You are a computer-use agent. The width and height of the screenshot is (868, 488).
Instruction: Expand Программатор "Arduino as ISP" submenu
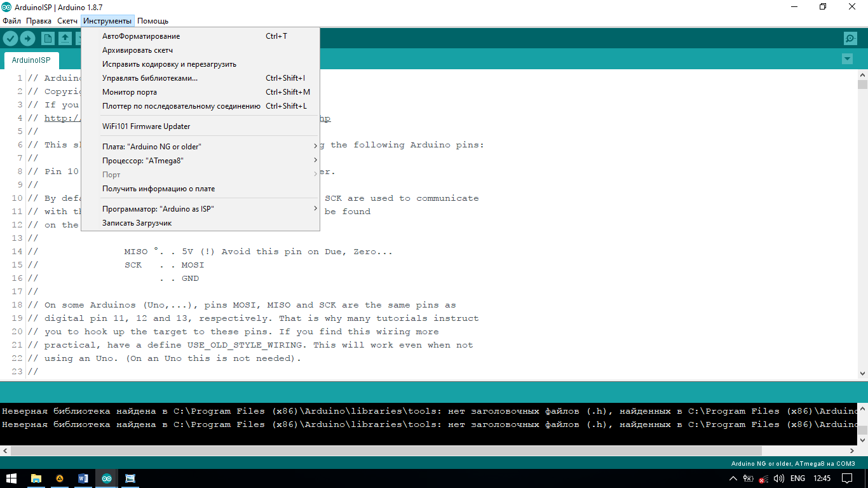tap(201, 209)
